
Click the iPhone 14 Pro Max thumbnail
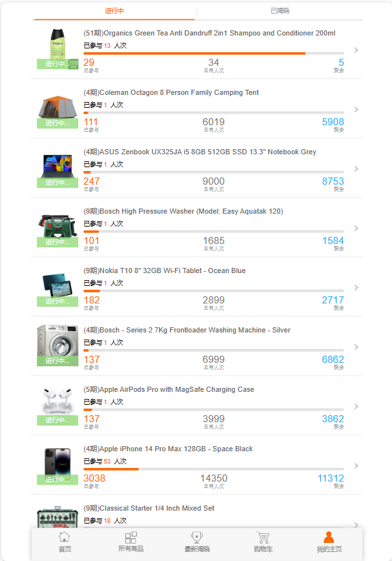(57, 465)
